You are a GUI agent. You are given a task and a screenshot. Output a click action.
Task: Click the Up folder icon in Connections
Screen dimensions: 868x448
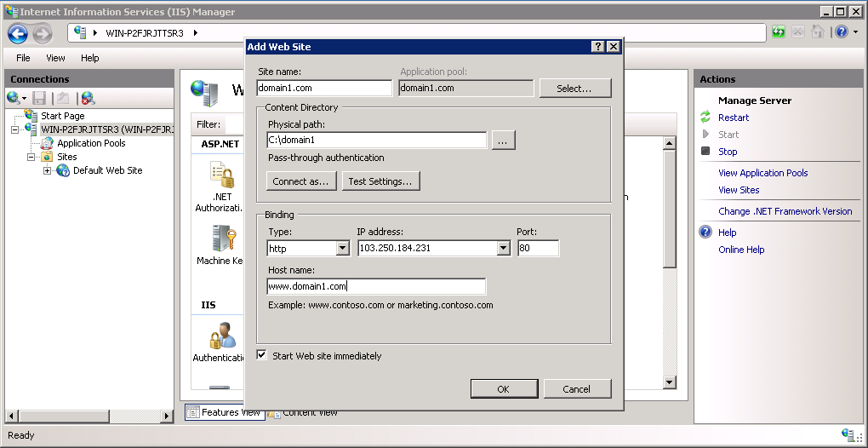coord(63,98)
